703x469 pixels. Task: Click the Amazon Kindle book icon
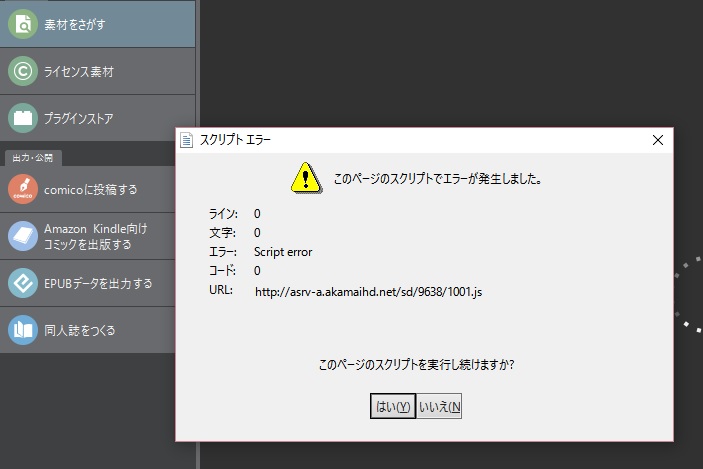click(x=23, y=236)
